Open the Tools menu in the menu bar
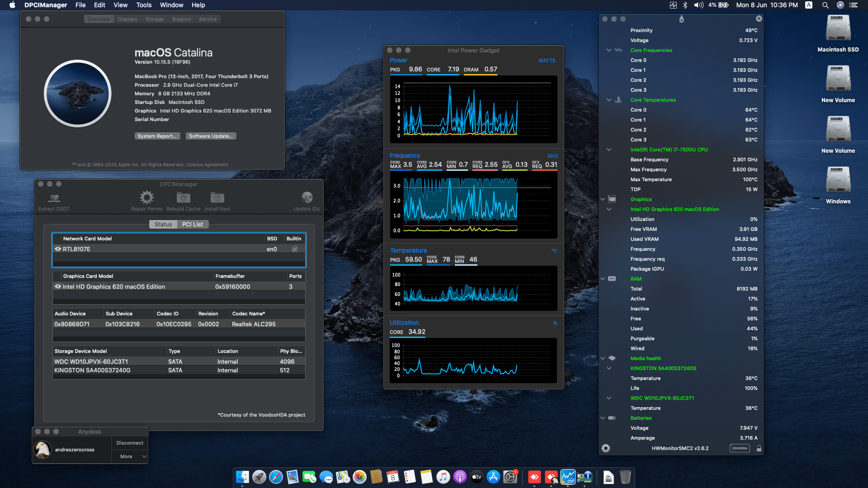Viewport: 868px width, 488px height. pyautogui.click(x=143, y=5)
